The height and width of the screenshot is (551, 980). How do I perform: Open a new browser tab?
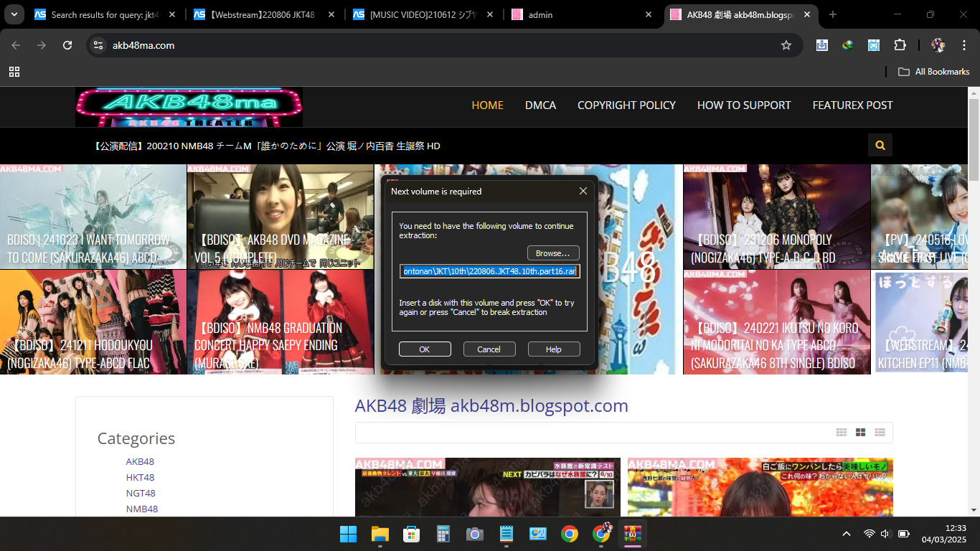[x=833, y=14]
